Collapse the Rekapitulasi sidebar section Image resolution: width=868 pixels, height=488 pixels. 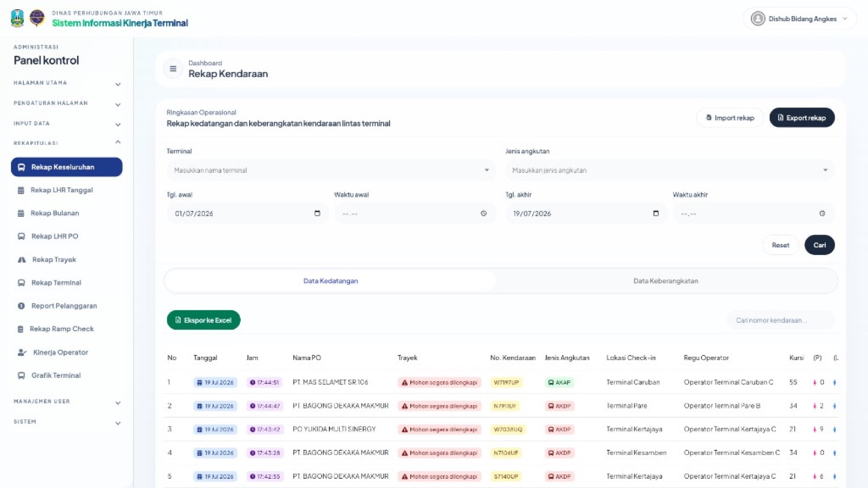(67, 143)
